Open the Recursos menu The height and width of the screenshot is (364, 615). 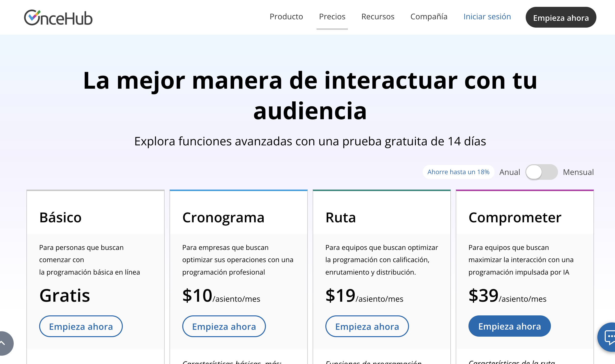coord(378,17)
